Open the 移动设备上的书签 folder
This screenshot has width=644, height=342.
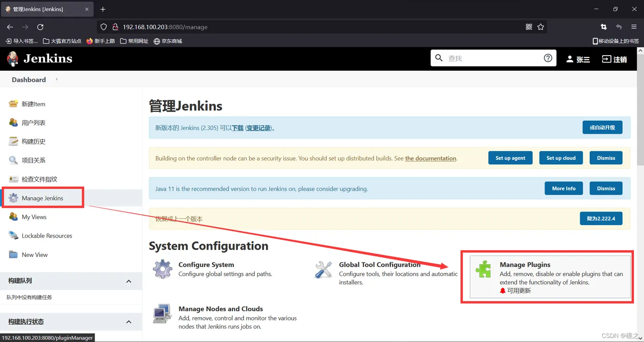(x=616, y=41)
